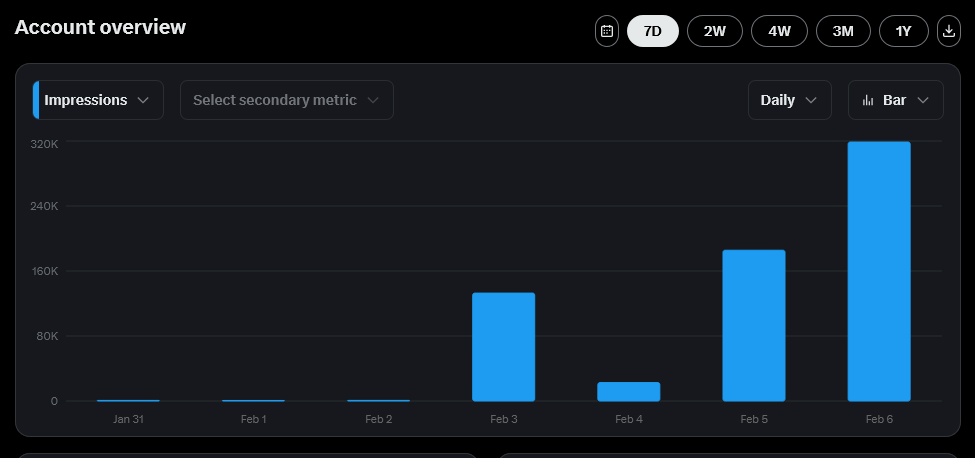Click the Feb 2 axis label

379,419
